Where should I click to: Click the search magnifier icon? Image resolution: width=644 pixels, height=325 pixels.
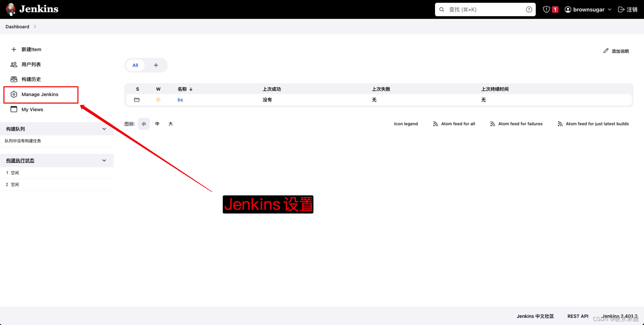coord(442,9)
